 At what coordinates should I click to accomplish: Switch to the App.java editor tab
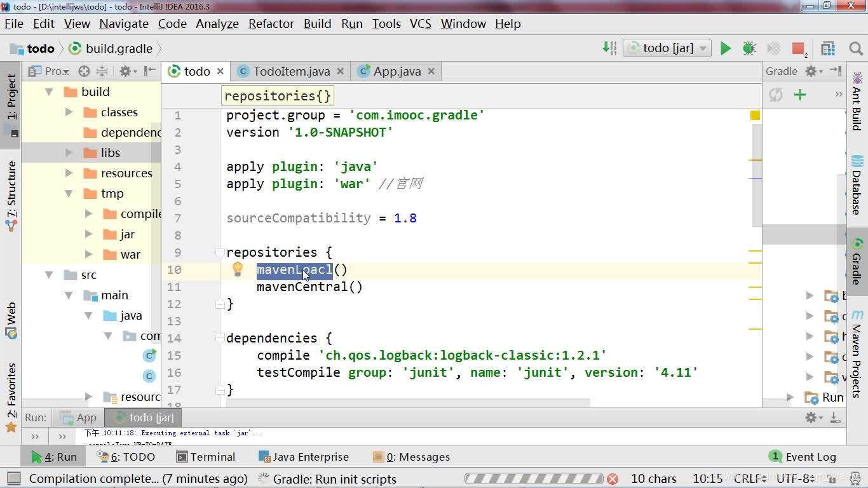coord(397,71)
